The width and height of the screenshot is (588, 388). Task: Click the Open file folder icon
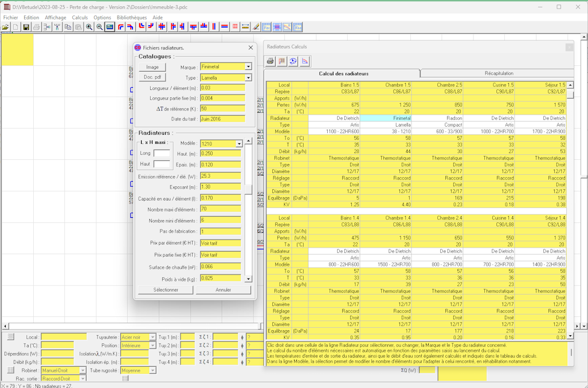pos(5,27)
